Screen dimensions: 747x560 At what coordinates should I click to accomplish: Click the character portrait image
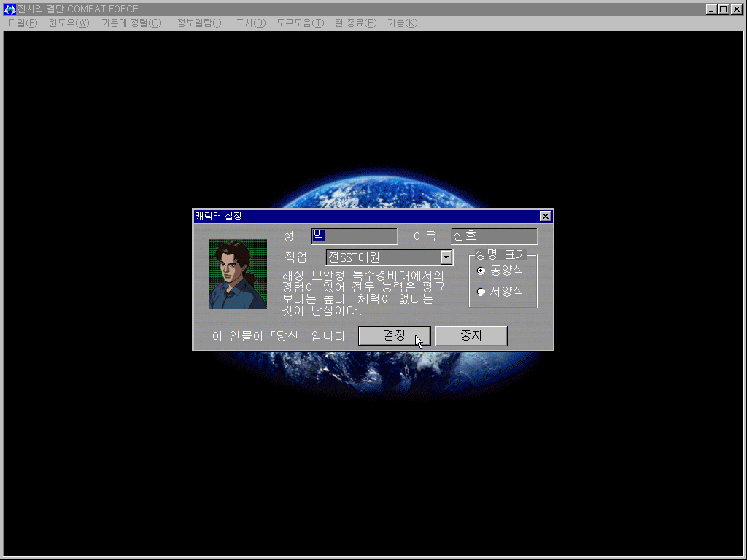click(x=238, y=274)
